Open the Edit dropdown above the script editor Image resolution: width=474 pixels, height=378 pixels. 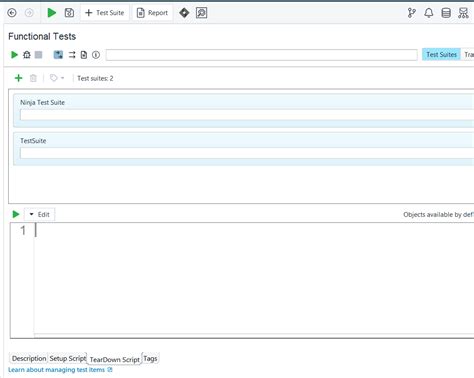point(40,214)
